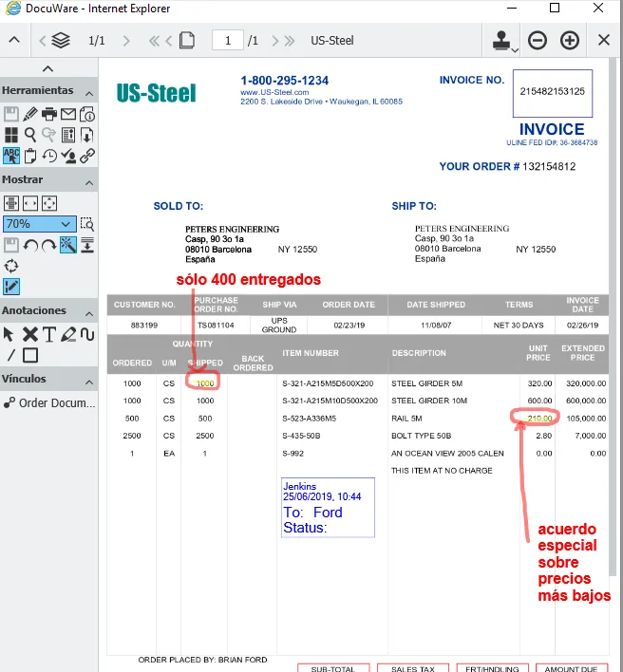Print the document using the printer icon

coord(48,114)
